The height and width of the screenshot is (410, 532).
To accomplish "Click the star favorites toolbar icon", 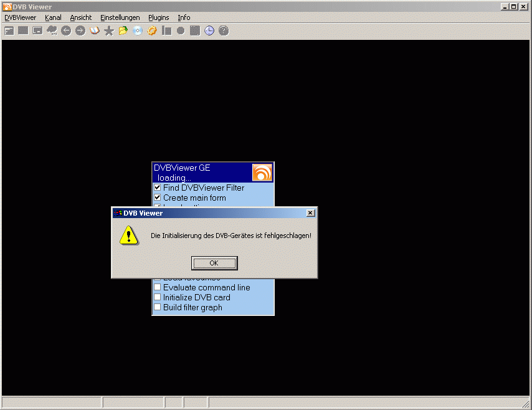I will click(x=109, y=31).
